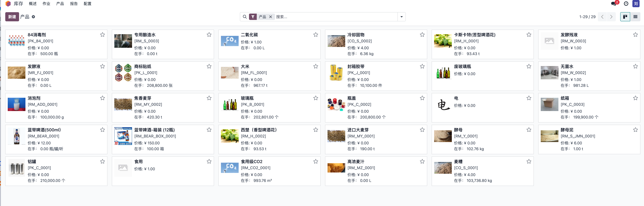
Task: Open the 产品 menu
Action: tap(60, 3)
